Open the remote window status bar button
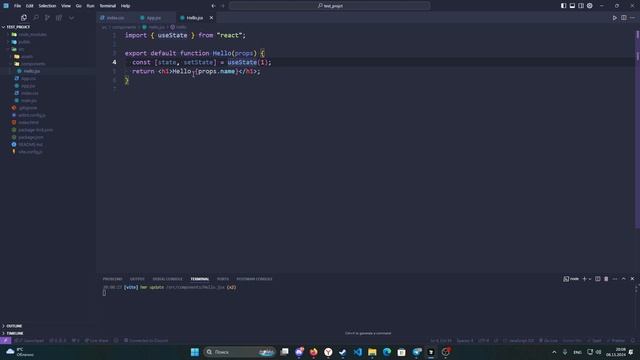Viewport: 640px width, 360px height. click(x=6, y=340)
